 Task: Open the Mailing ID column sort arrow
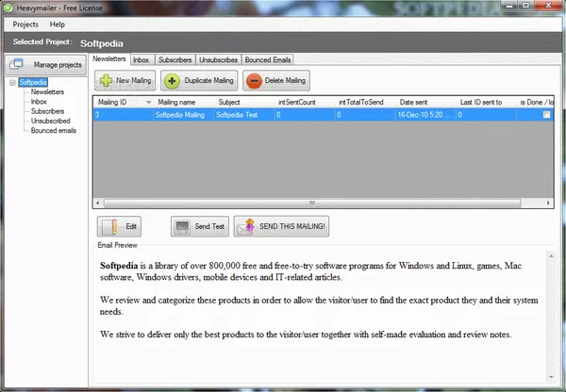(148, 103)
